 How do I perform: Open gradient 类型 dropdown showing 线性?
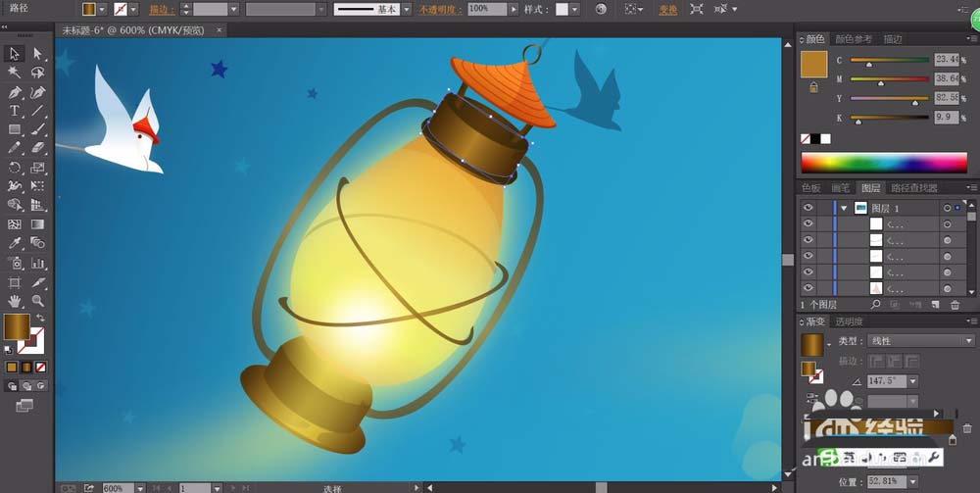(x=921, y=341)
